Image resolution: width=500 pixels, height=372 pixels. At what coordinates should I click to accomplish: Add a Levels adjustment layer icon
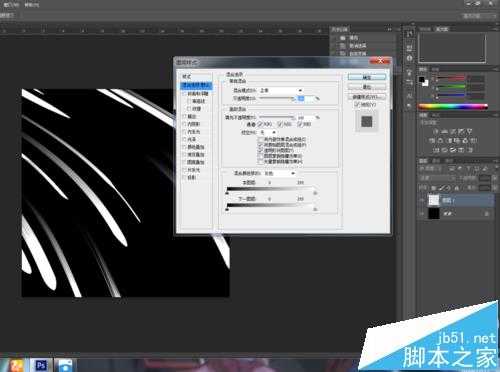(x=444, y=131)
